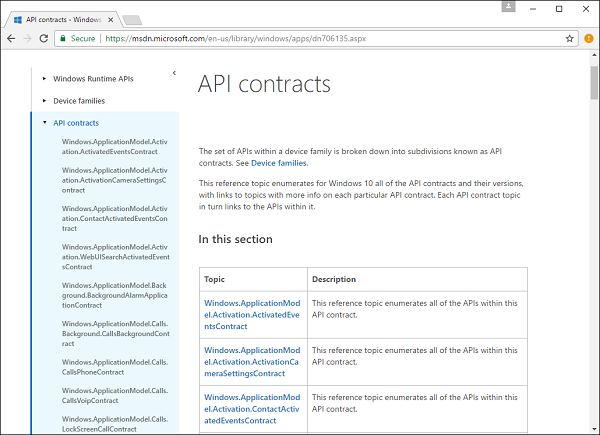Click the browser forward arrow
The image size is (600, 435).
click(x=29, y=38)
